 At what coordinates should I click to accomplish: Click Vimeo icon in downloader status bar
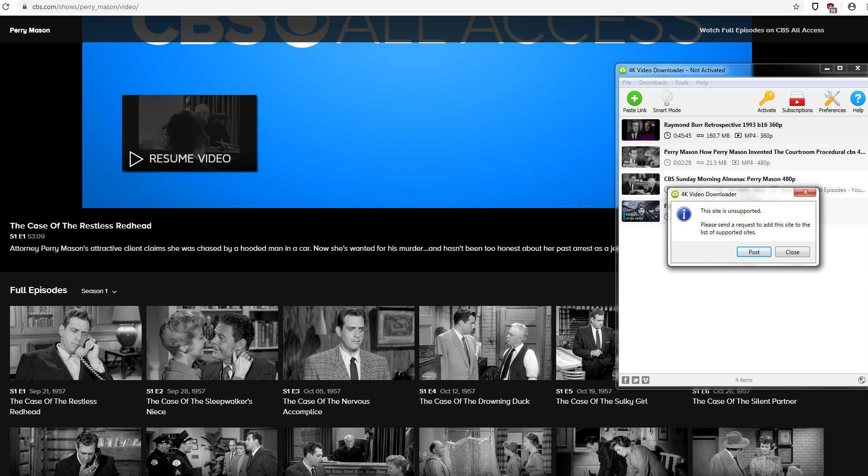coord(646,380)
